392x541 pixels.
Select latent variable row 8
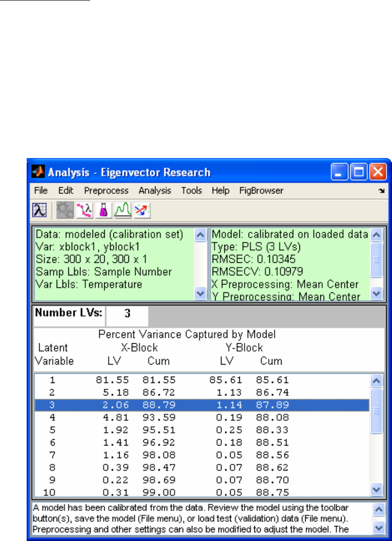point(202,468)
